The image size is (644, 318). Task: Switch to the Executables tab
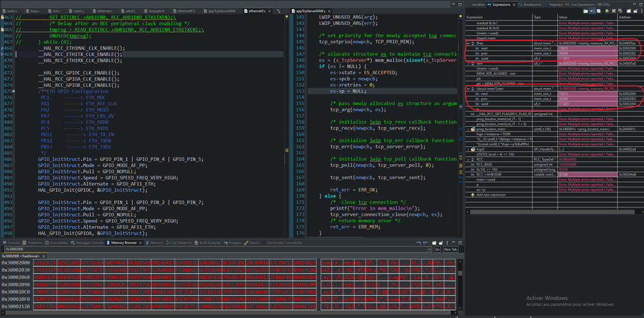point(57,243)
